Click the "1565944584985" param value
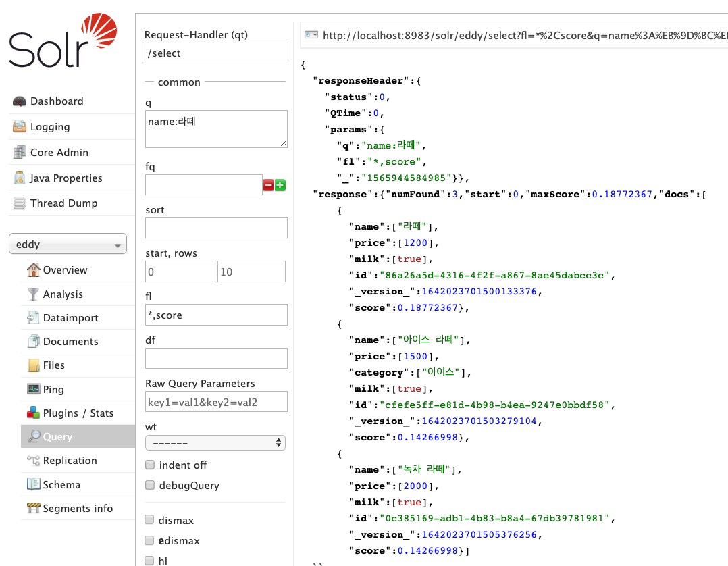 [407, 178]
